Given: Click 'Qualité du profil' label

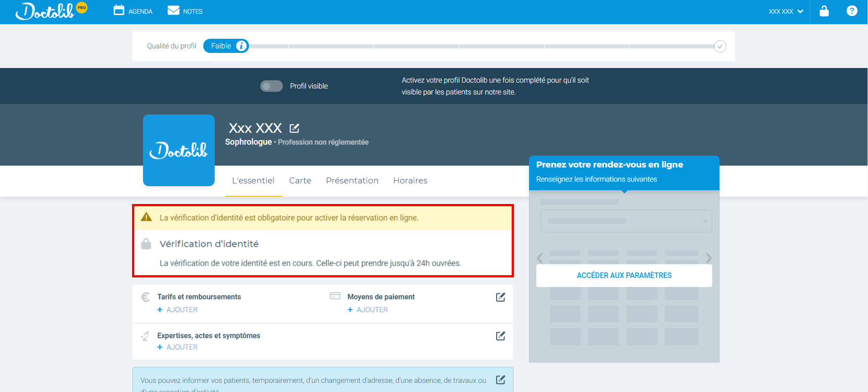Looking at the screenshot, I should (x=171, y=46).
